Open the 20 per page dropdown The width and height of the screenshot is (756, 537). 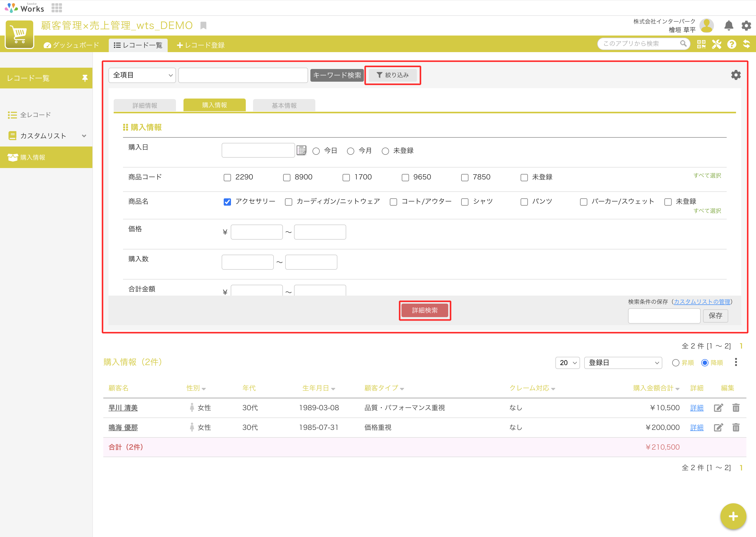tap(567, 363)
